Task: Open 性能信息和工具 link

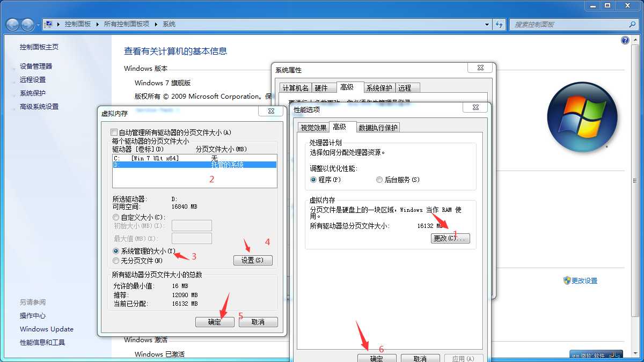Action: [x=42, y=342]
